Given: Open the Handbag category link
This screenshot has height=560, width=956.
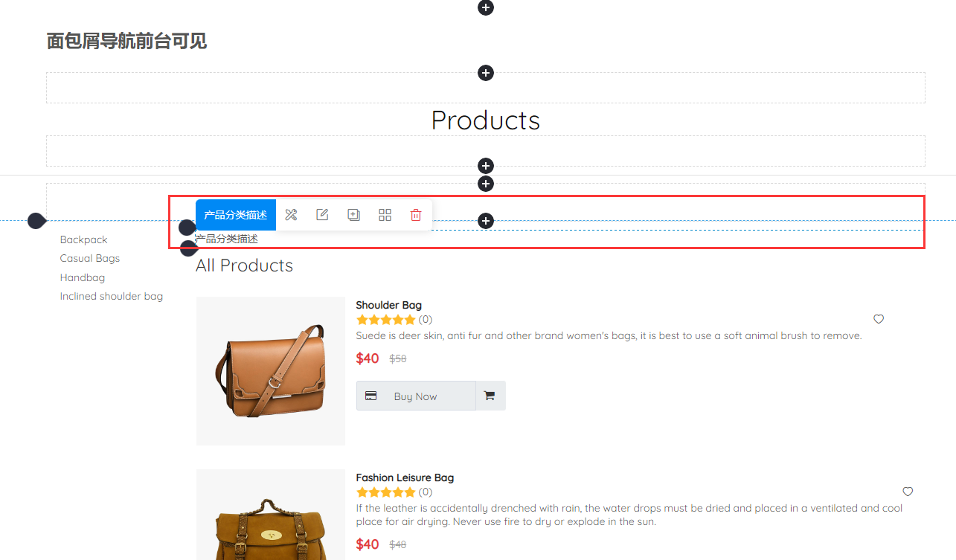Looking at the screenshot, I should click(83, 277).
